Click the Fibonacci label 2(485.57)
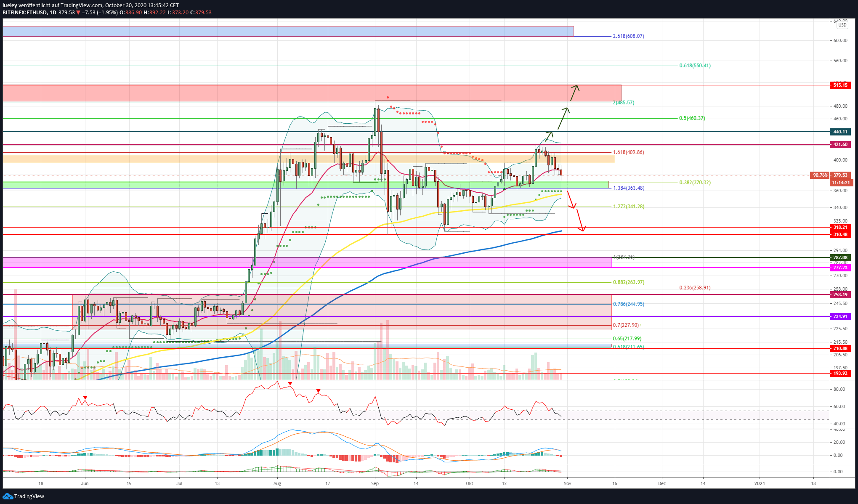Viewport: 858px width, 504px height. click(x=624, y=103)
